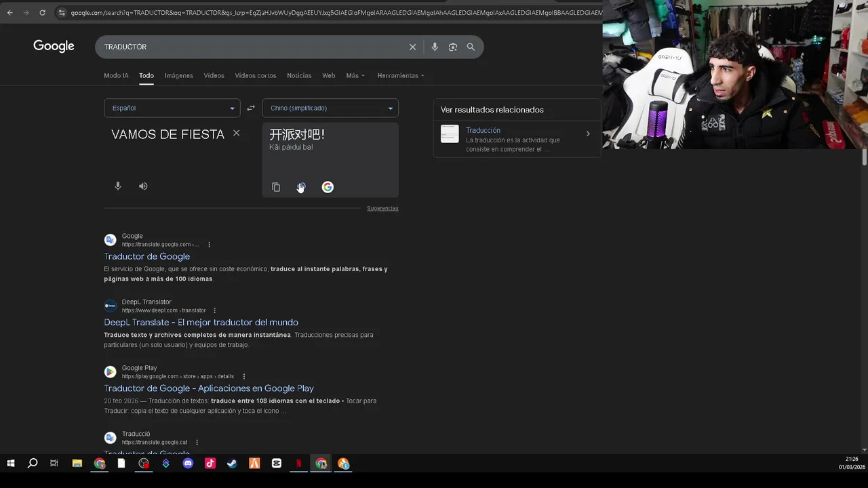Open Steam from taskbar

232,464
